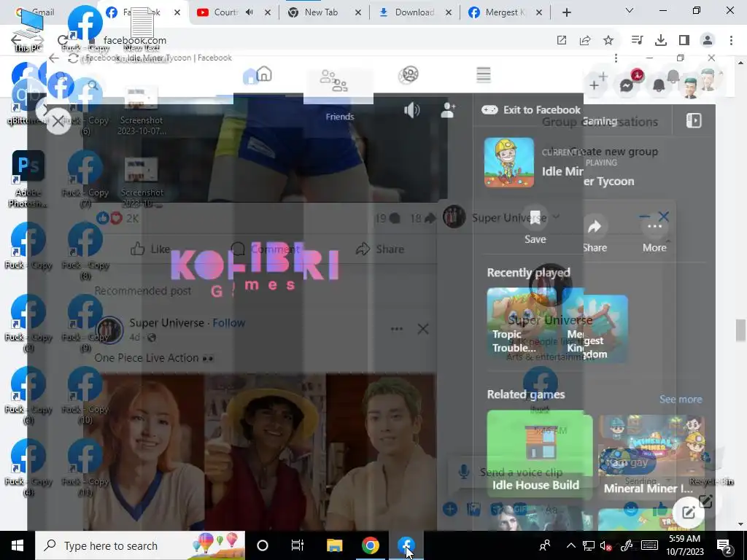Viewport: 747px width, 560px height.
Task: Select the Adobe Photoshop desktop icon
Action: (28, 178)
